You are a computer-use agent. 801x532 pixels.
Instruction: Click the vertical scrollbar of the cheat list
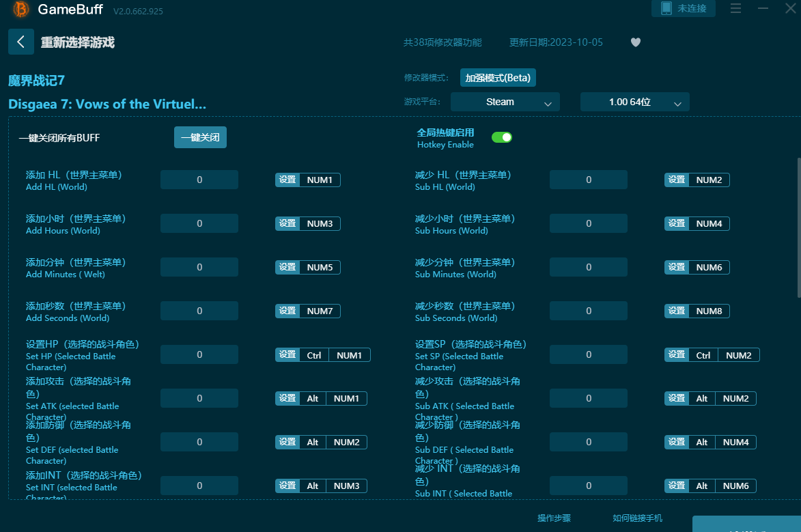point(798,228)
